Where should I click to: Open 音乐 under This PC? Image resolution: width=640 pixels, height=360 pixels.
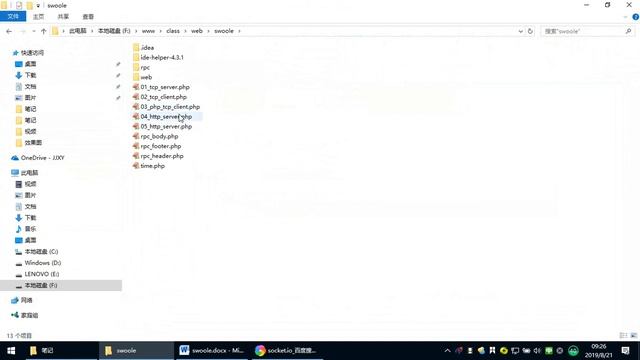(x=26, y=229)
